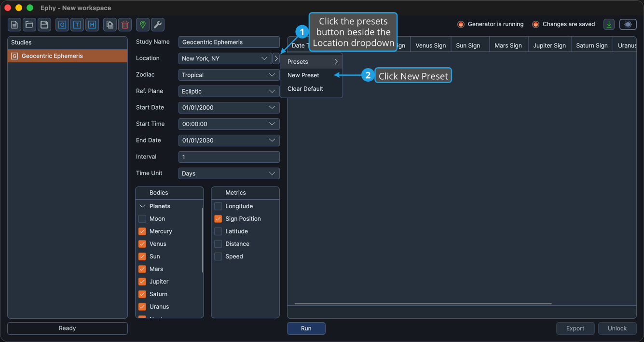Add a new T study from the toolbar
This screenshot has width=644, height=342.
[x=77, y=25]
